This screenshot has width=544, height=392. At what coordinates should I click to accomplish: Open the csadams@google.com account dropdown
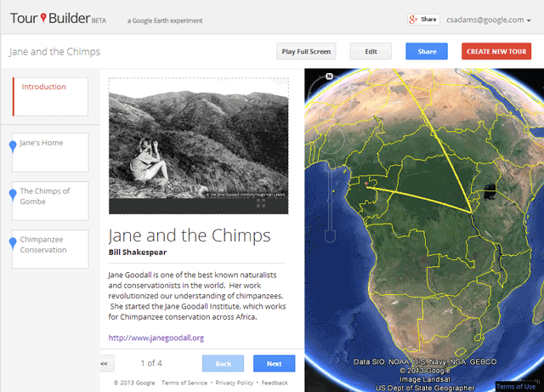(x=489, y=20)
